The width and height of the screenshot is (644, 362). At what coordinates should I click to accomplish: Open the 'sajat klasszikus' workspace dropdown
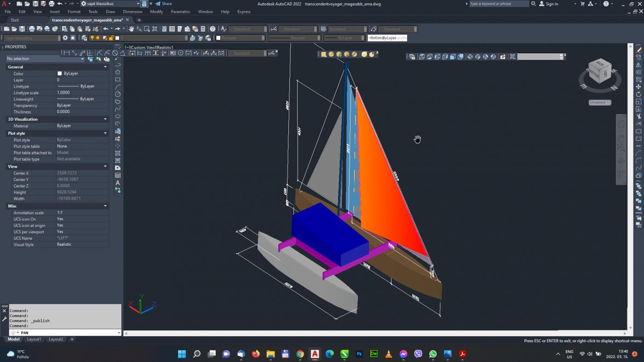click(x=110, y=4)
